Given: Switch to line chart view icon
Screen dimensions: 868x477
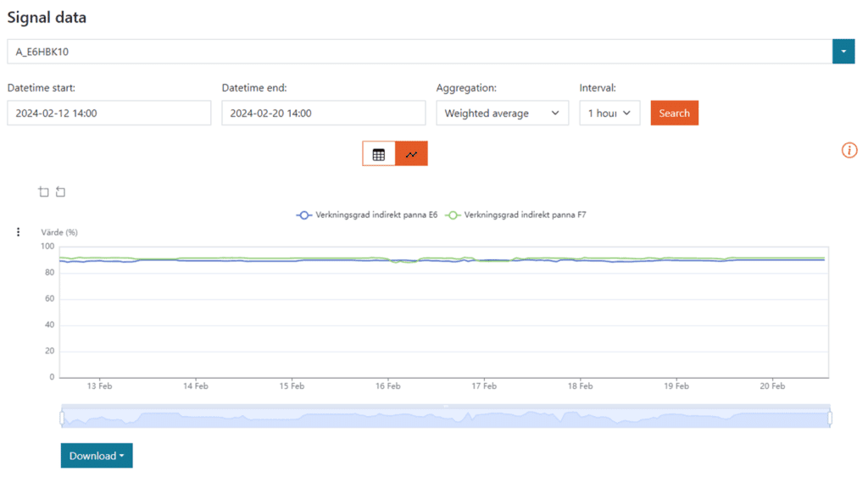Looking at the screenshot, I should (411, 154).
